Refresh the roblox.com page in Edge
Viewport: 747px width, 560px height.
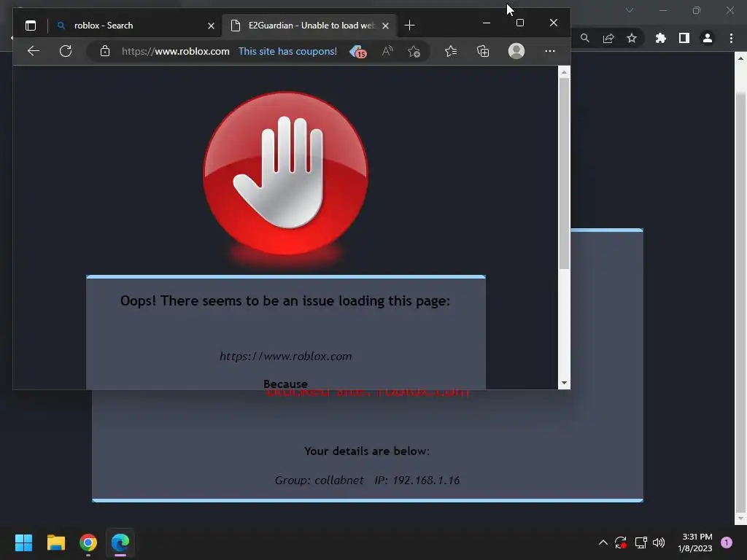(66, 51)
